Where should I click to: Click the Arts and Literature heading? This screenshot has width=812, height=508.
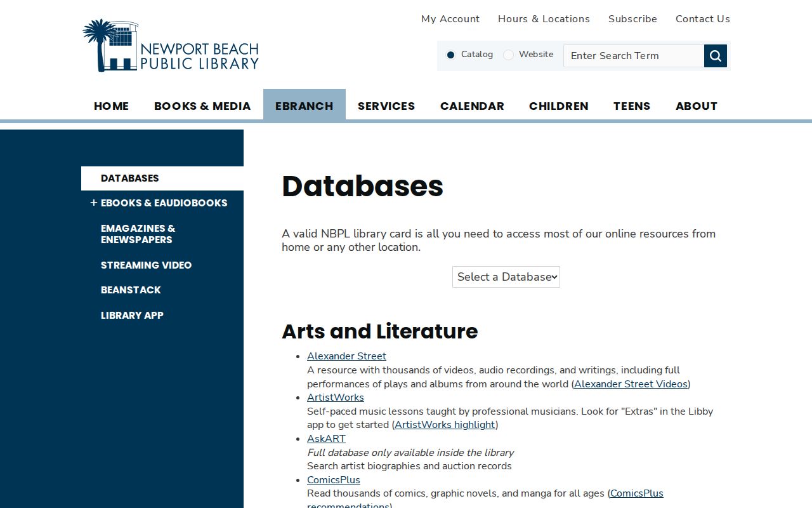click(380, 331)
